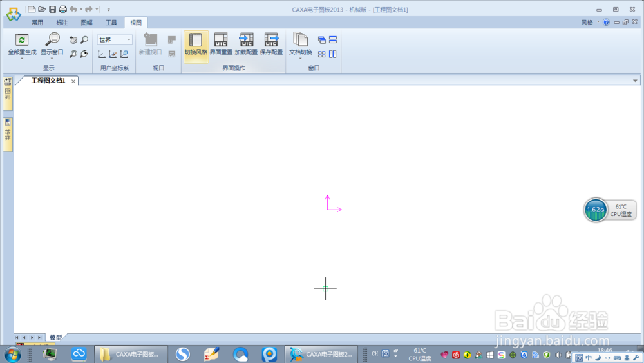Click the Open file icon

pyautogui.click(x=42, y=9)
